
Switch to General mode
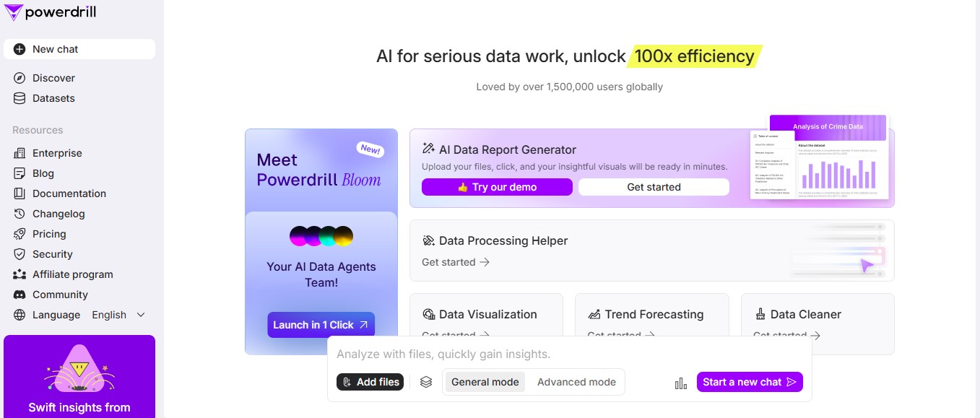(x=485, y=382)
